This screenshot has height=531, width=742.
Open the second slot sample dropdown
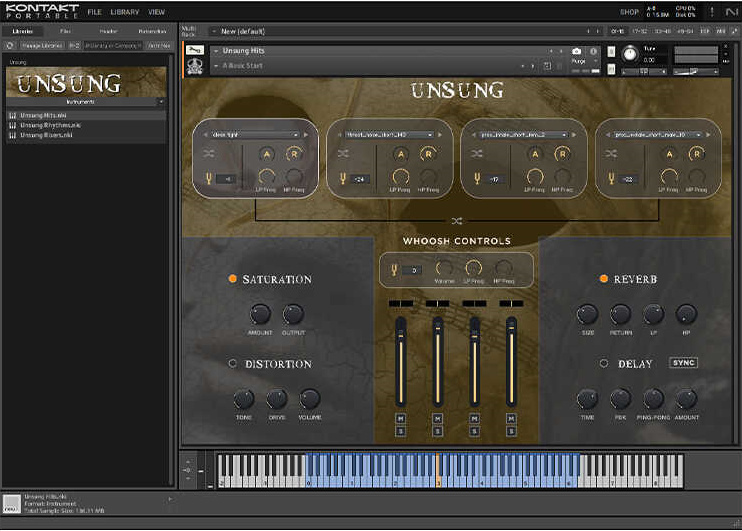(x=389, y=135)
